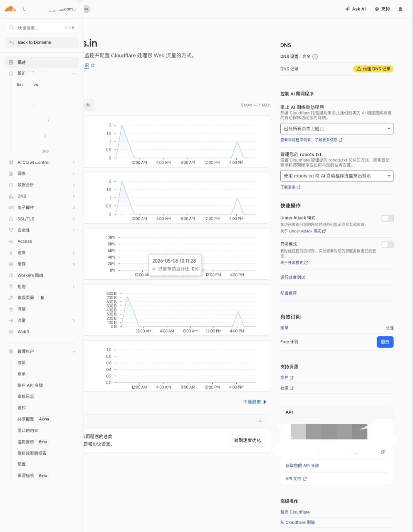Viewport: 413px width, 532px height.
Task: Open API 文档 external link
Action: tap(296, 479)
